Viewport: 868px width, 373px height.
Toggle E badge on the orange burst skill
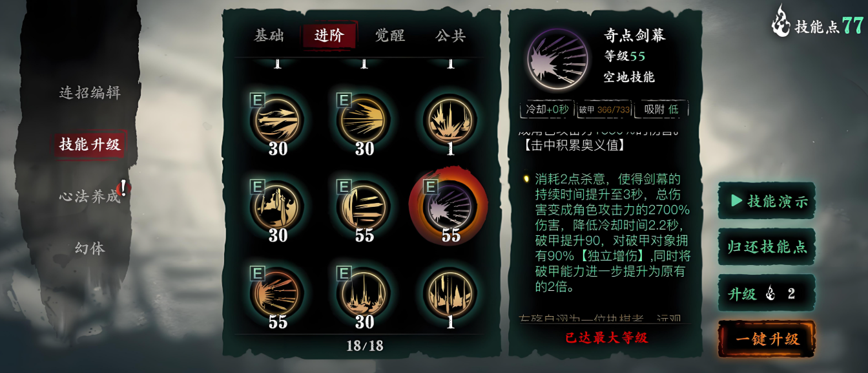click(257, 273)
